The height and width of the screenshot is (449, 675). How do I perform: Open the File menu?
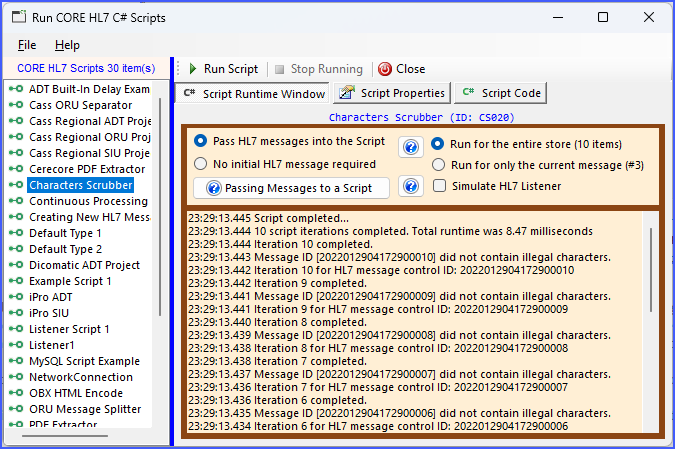pyautogui.click(x=27, y=45)
